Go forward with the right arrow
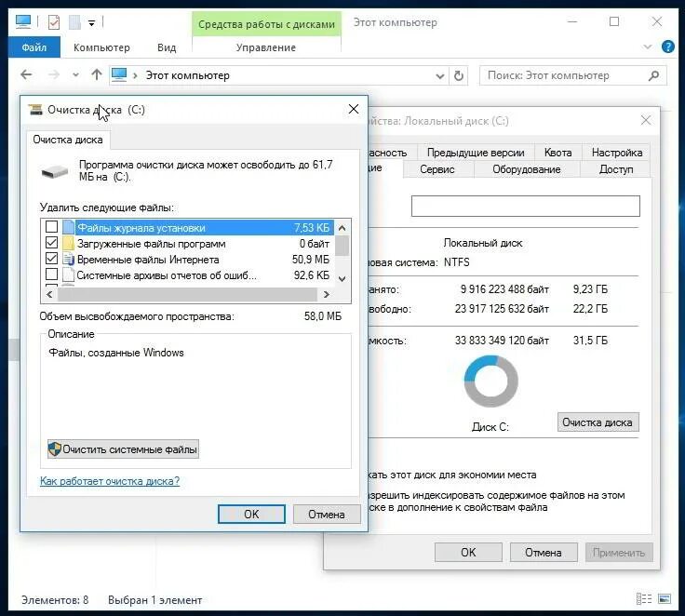This screenshot has height=616, width=685. coord(53,74)
